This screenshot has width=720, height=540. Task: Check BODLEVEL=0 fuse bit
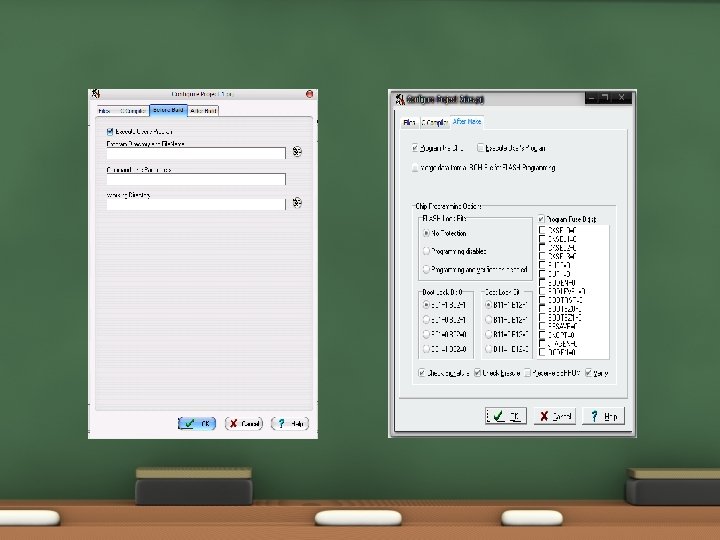click(542, 291)
